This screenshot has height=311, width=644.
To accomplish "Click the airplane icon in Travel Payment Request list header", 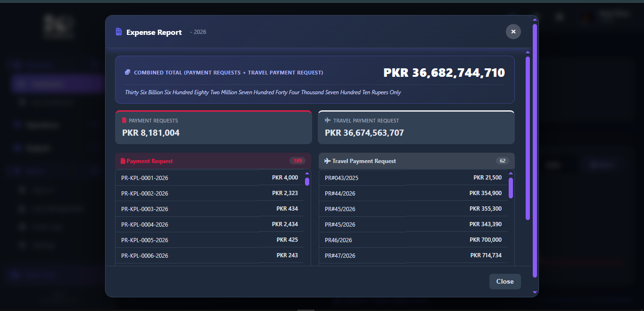I will pos(327,161).
